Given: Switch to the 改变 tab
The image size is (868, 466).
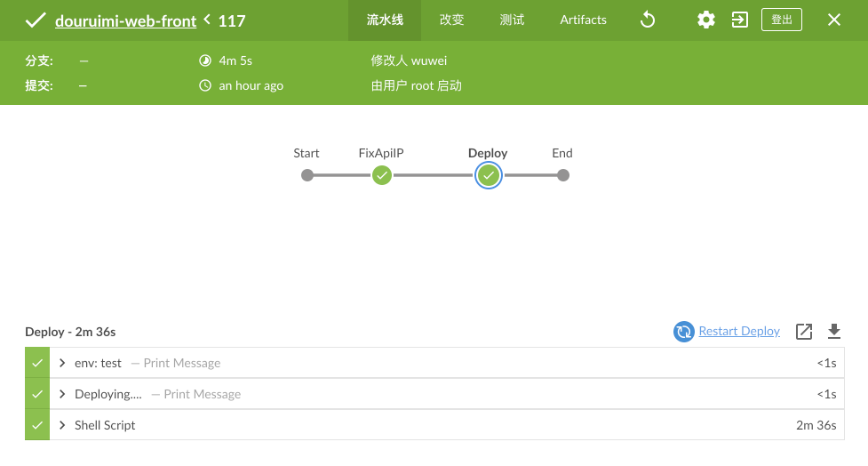Looking at the screenshot, I should pos(451,20).
